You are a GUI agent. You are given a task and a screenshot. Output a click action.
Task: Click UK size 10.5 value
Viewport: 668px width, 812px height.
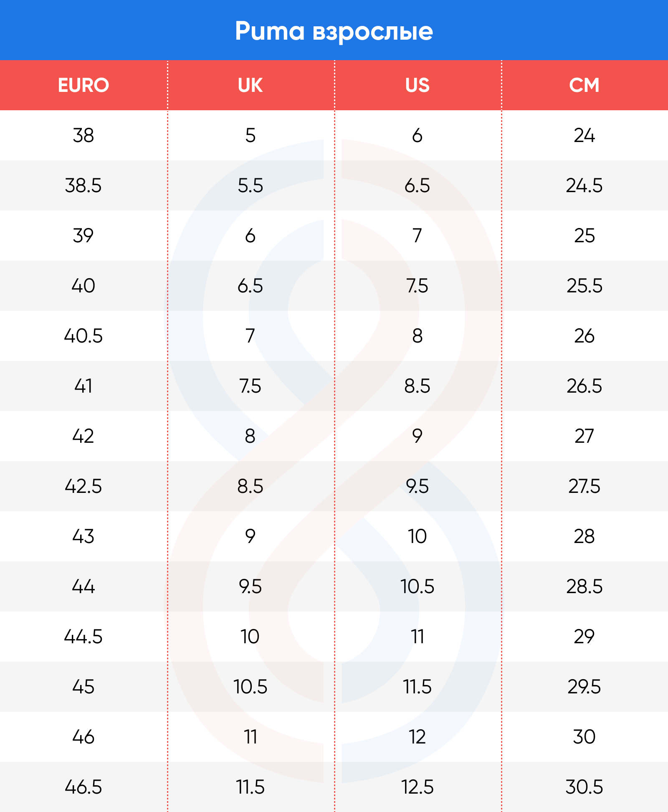pyautogui.click(x=250, y=687)
